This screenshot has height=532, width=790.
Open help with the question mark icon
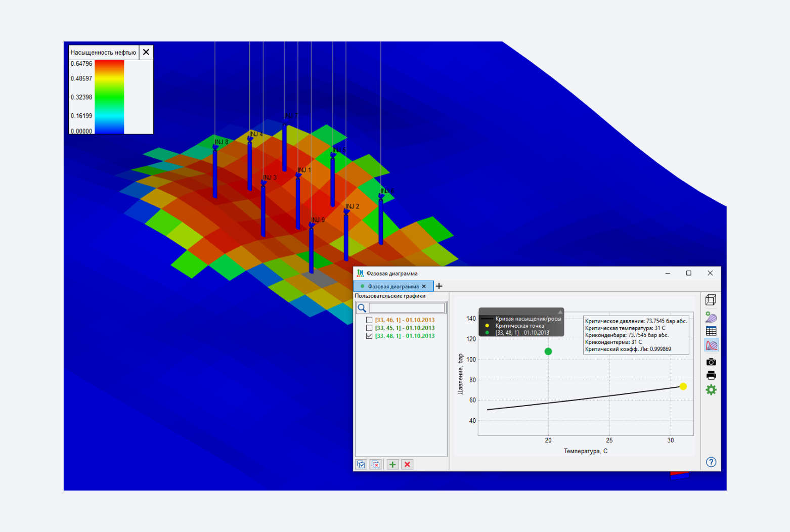click(x=711, y=462)
